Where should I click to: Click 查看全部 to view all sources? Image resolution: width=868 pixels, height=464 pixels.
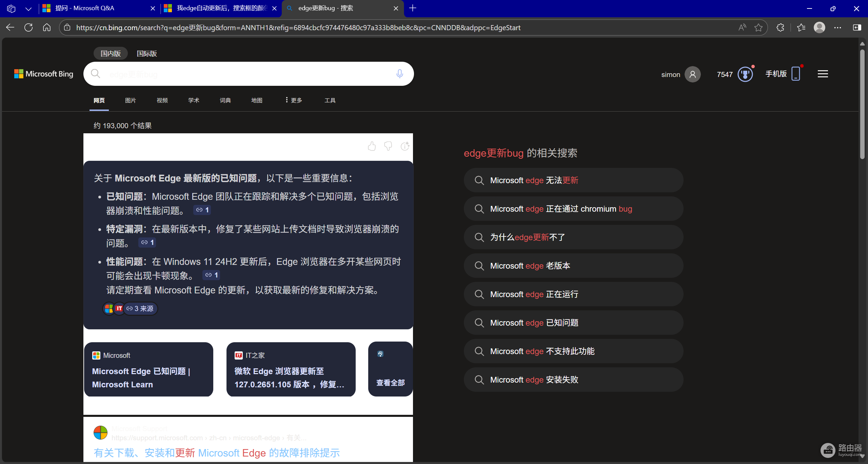click(x=391, y=369)
